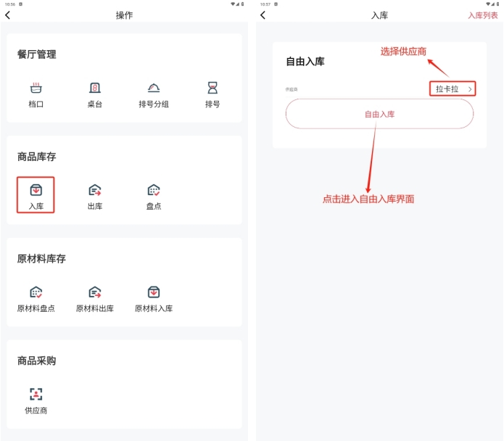
Task: Tap the 排号分组 queue group icon
Action: (154, 88)
